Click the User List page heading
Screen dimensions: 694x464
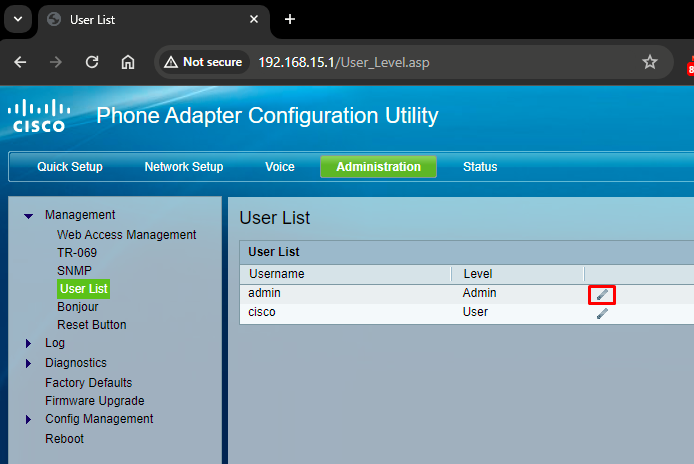coord(275,218)
